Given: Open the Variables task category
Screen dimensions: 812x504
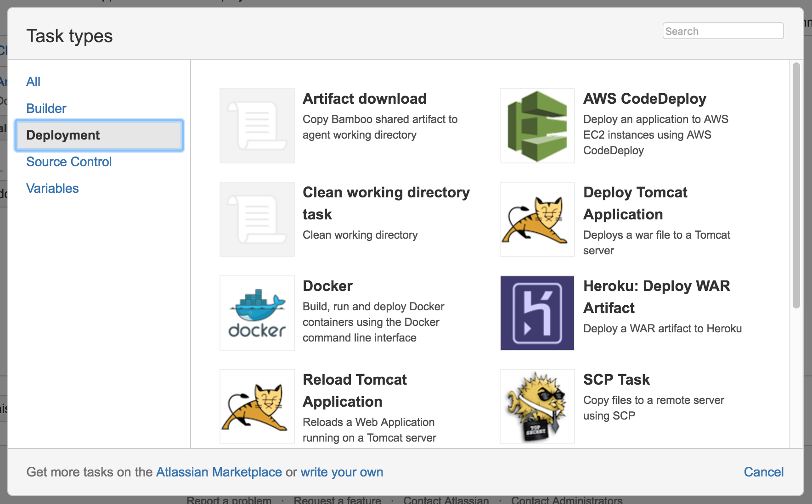Looking at the screenshot, I should (52, 188).
